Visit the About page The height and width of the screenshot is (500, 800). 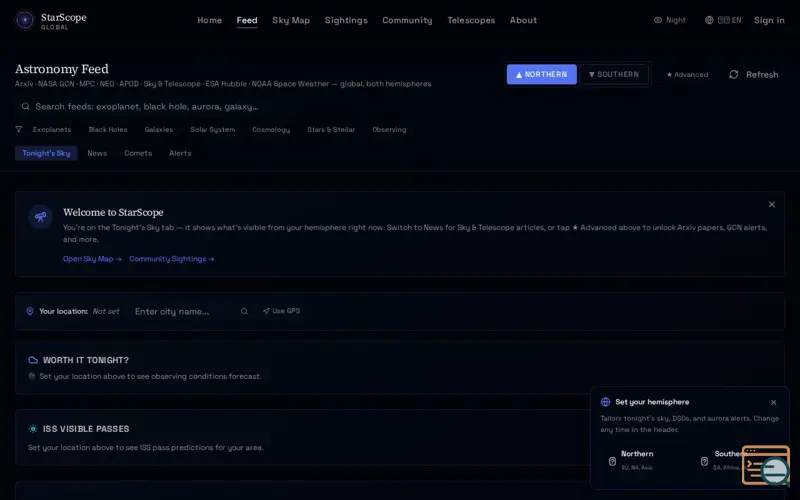coord(523,20)
